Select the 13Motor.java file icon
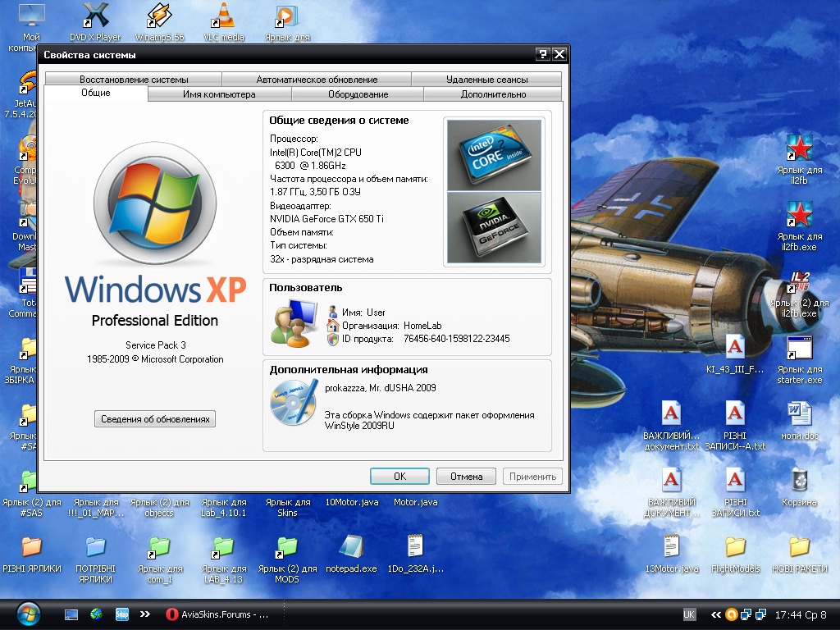 point(671,547)
